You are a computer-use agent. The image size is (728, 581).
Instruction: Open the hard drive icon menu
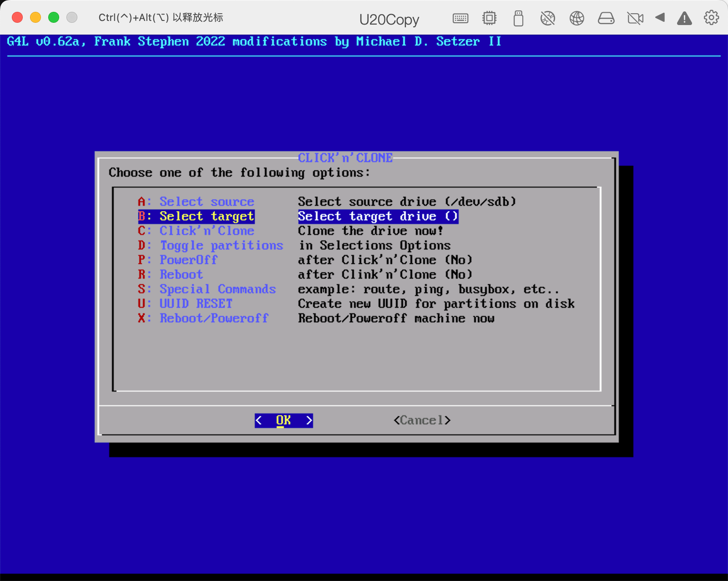(x=606, y=18)
